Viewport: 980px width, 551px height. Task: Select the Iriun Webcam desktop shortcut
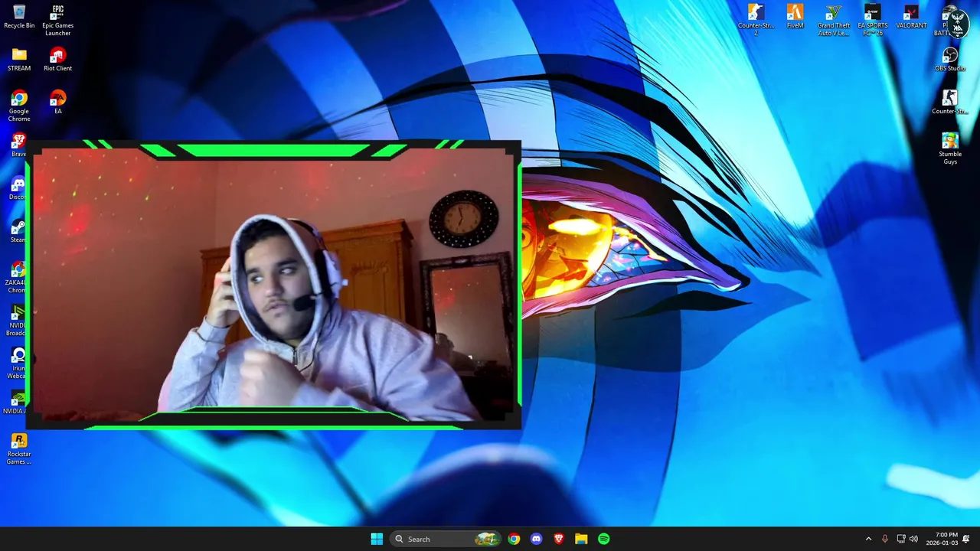(15, 363)
